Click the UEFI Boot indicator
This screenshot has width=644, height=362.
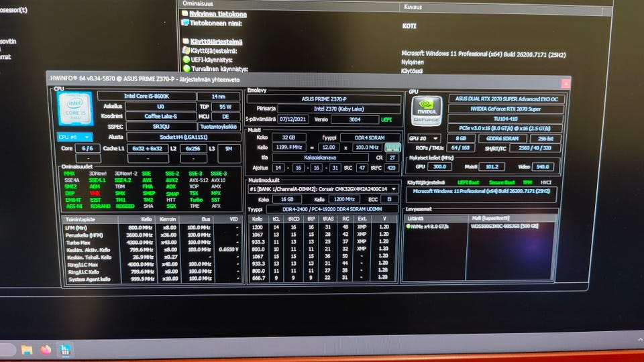coord(468,182)
